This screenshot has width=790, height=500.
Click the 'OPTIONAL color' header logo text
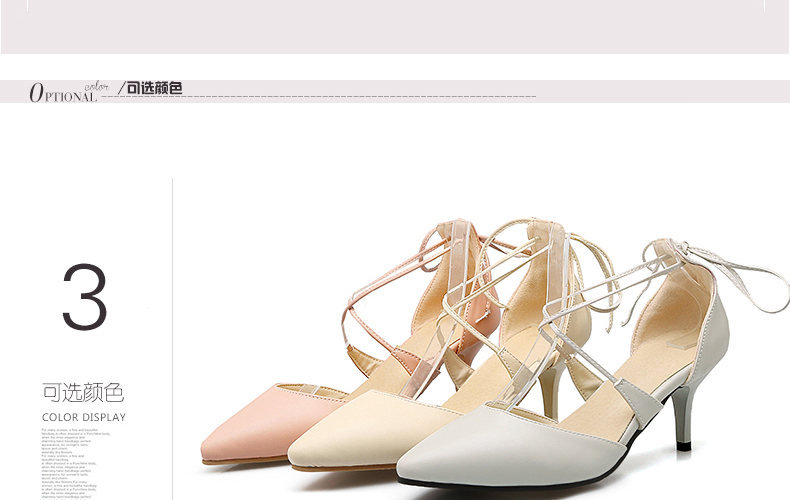point(69,91)
